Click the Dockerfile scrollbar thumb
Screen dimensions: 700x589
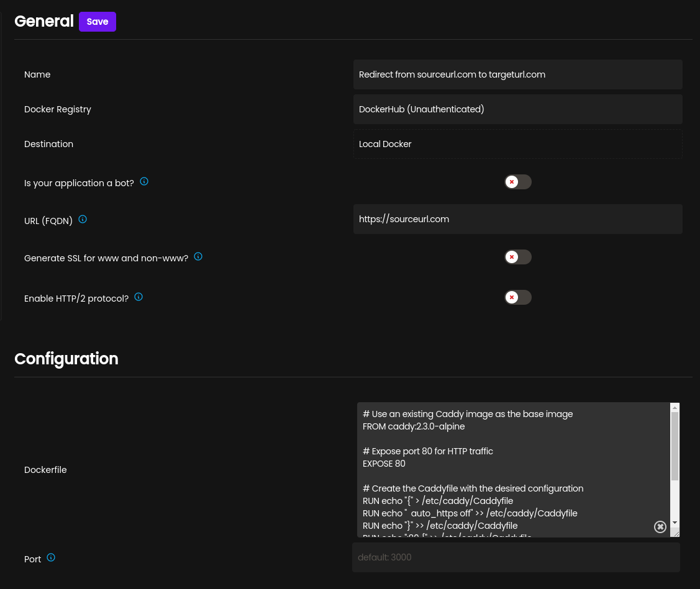(675, 447)
